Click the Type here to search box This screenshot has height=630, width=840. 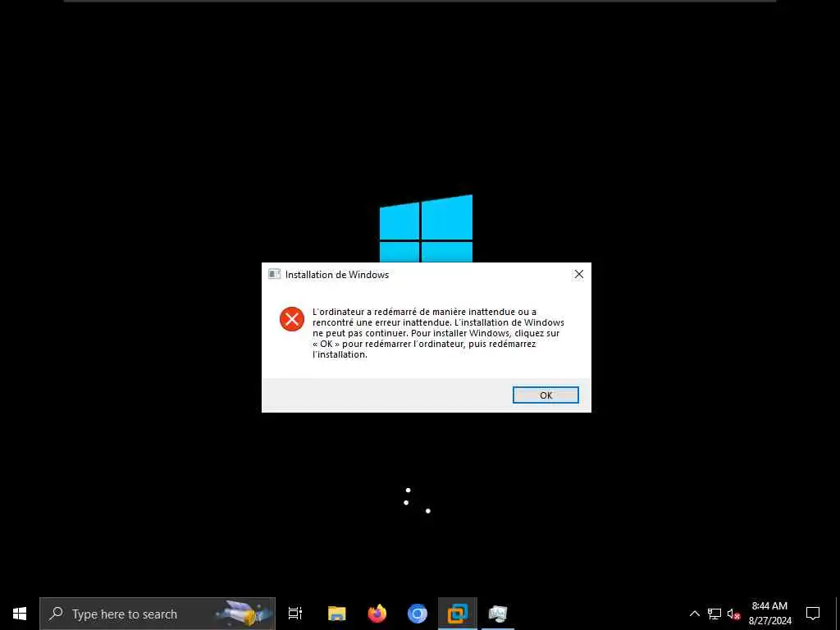tap(157, 614)
